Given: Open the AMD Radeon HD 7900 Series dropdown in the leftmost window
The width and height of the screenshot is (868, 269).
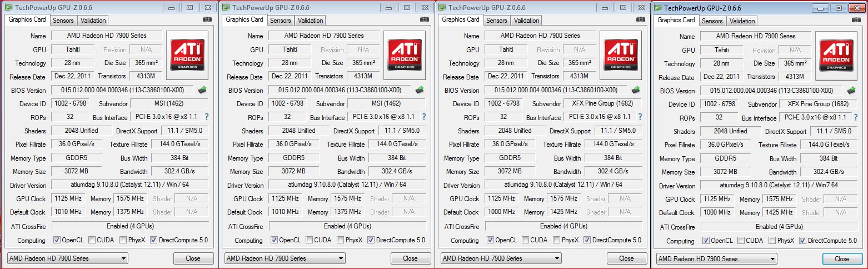Looking at the screenshot, I should [x=68, y=258].
